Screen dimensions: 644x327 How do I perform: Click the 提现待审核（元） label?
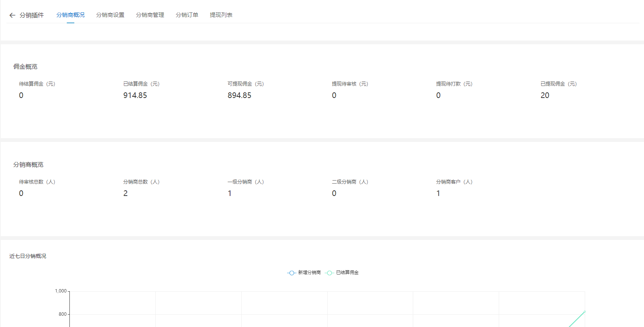coord(350,84)
